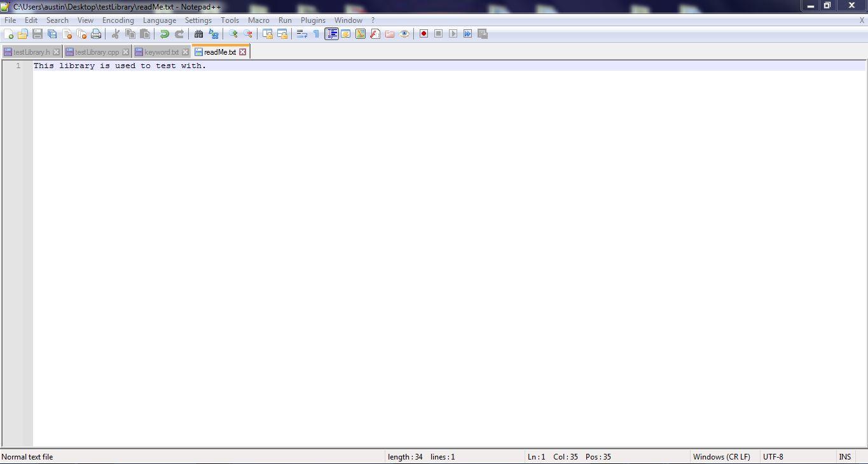
Task: Click the Paste toolbar icon
Action: [x=144, y=34]
